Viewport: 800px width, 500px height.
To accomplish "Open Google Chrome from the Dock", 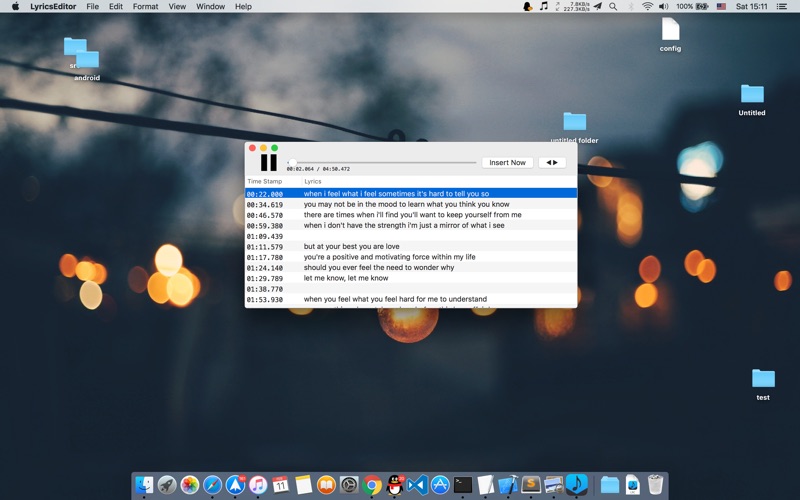I will (x=372, y=485).
